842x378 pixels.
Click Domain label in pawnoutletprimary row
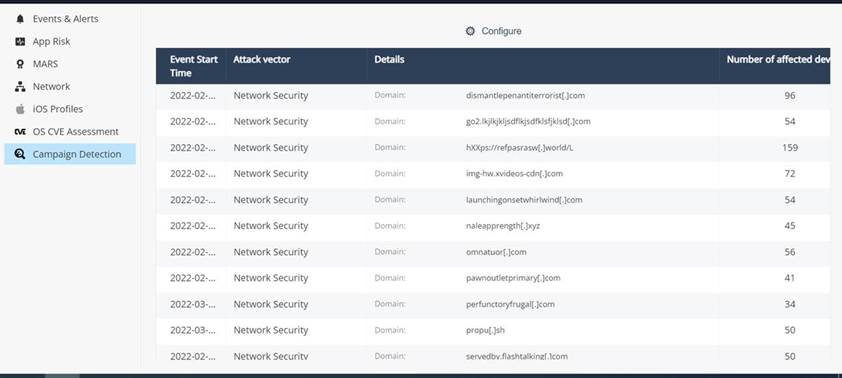coord(390,278)
